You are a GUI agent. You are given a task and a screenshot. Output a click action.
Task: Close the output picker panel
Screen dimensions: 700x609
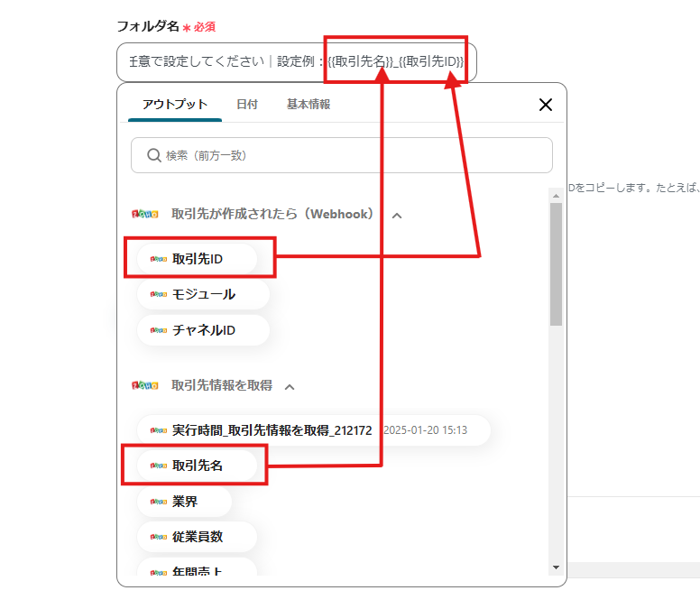545,105
